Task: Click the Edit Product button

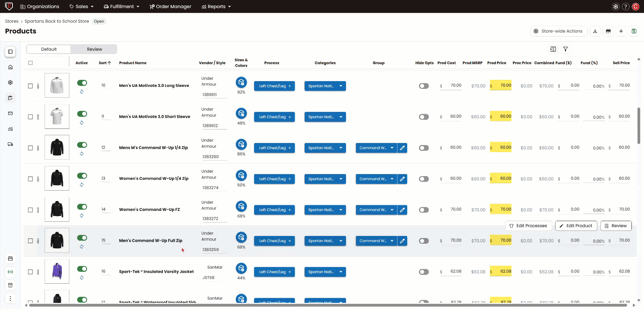Action: coord(576,226)
